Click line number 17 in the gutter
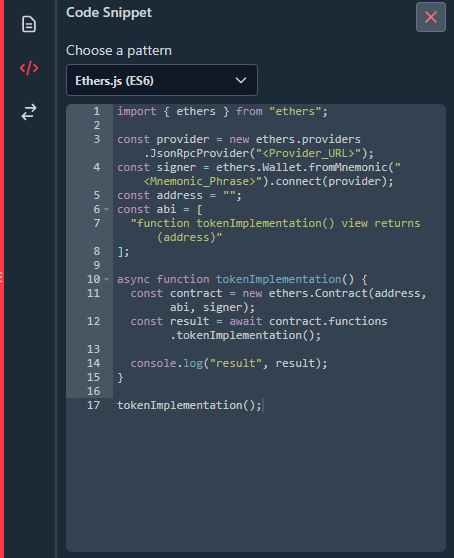This screenshot has width=454, height=558. pyautogui.click(x=93, y=405)
